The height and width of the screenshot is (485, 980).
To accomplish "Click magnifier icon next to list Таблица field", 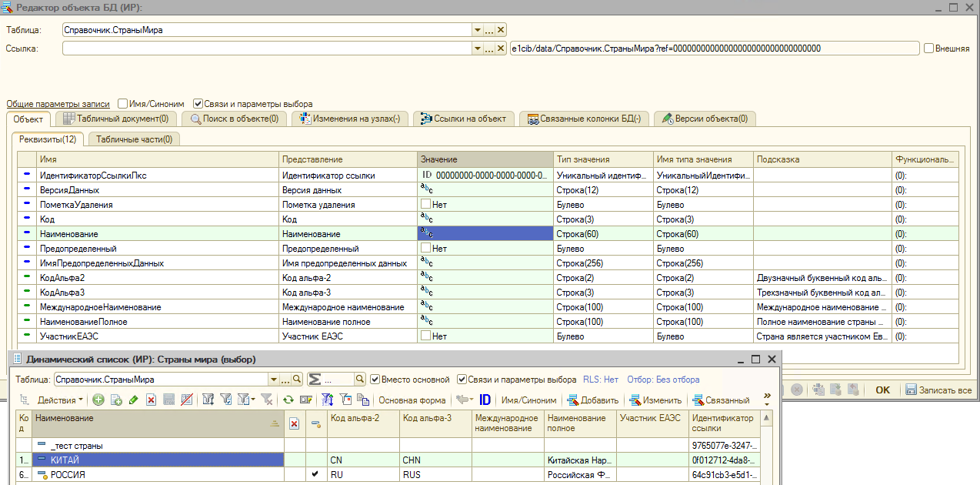I will point(297,380).
